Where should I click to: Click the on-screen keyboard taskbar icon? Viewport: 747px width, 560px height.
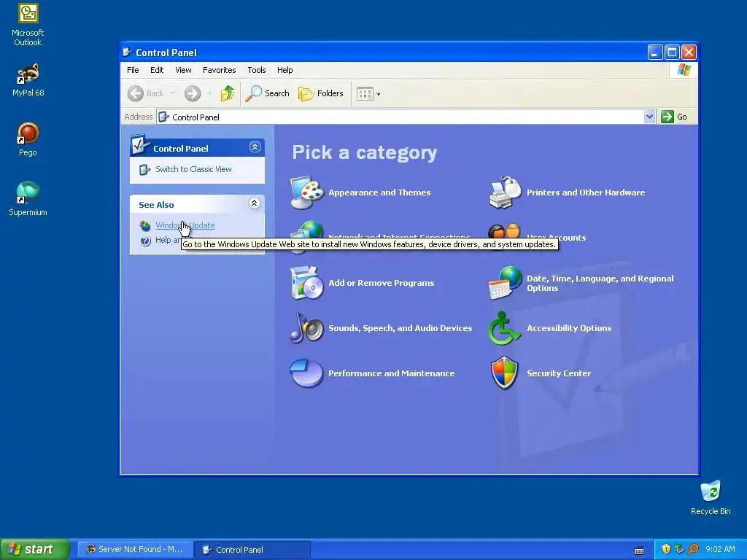[x=639, y=551]
